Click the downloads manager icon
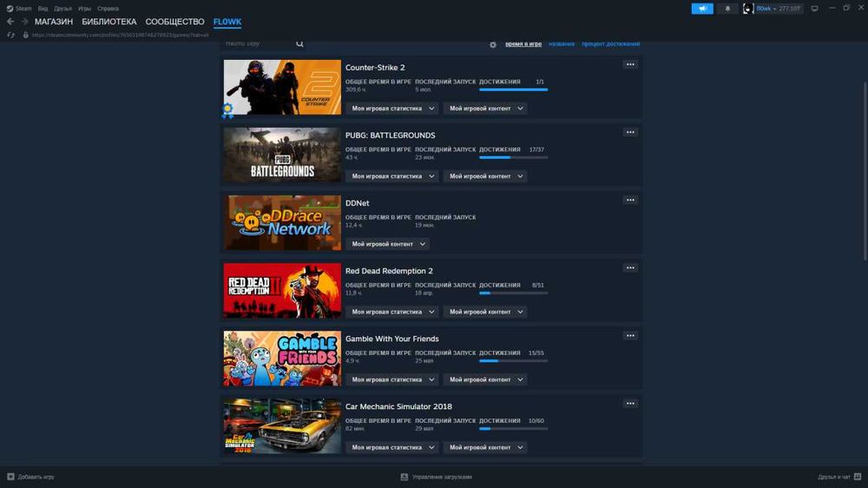The image size is (868, 488). click(x=404, y=477)
